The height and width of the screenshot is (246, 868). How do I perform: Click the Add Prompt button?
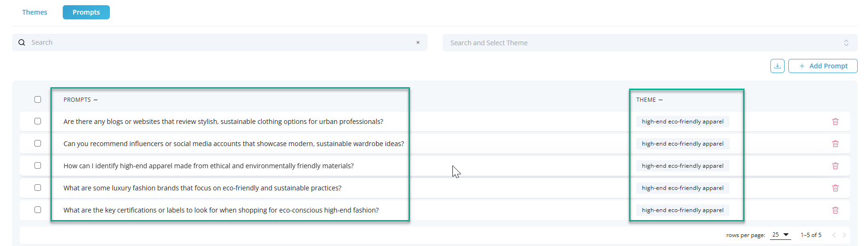click(823, 66)
